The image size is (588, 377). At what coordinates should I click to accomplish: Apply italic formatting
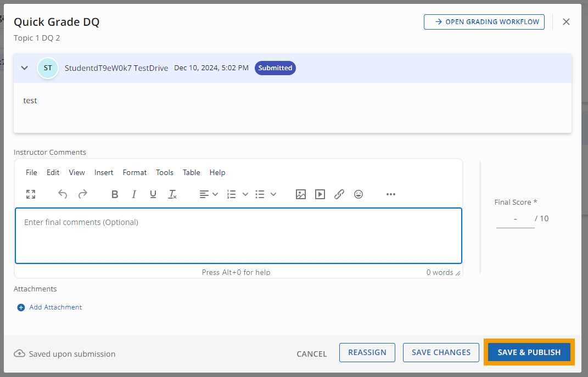tap(134, 194)
